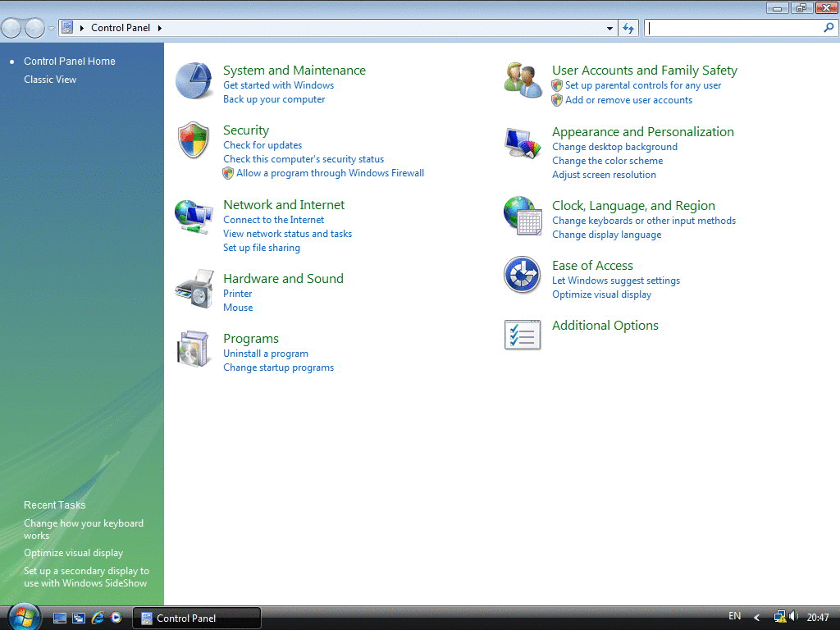Click Let Windows suggest settings
This screenshot has width=840, height=630.
point(615,281)
